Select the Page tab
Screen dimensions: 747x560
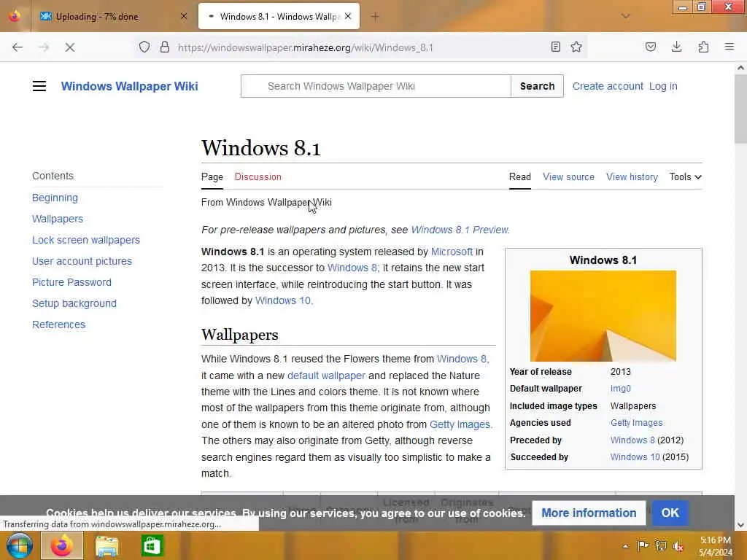tap(212, 177)
